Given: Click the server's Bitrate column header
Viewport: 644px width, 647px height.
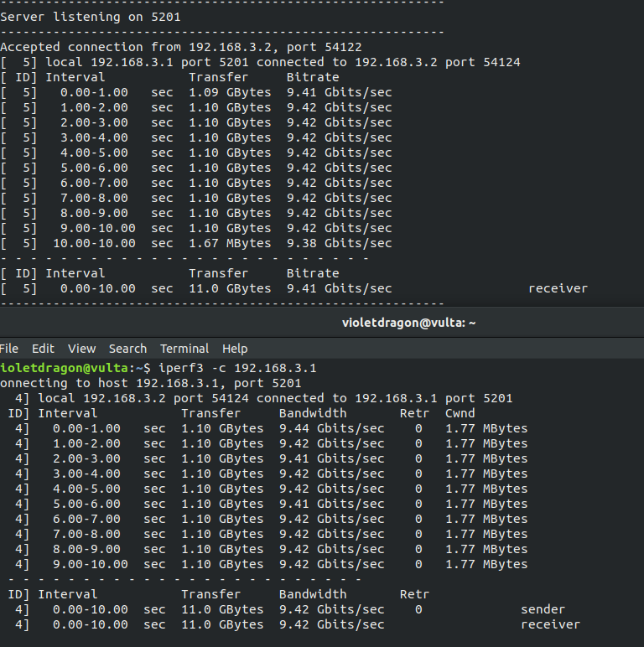Looking at the screenshot, I should 313,77.
